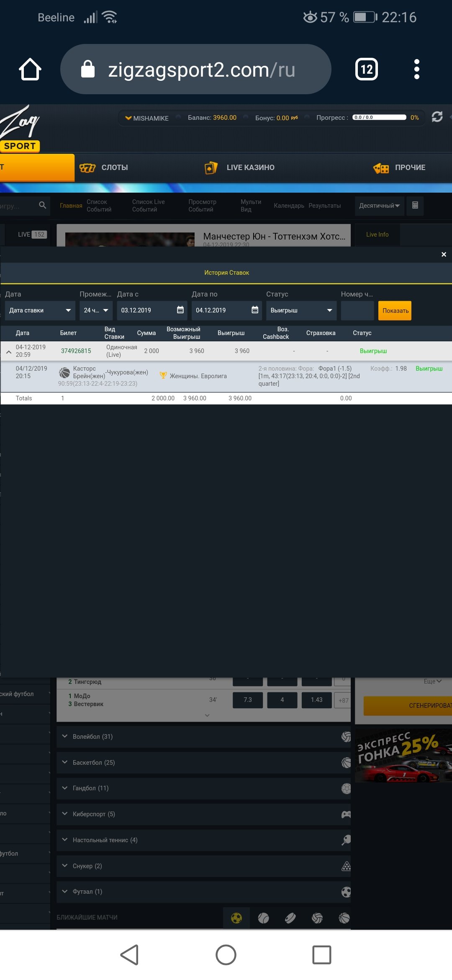Click the balance refresh icon
Viewport: 452px width, 980px height.
[x=437, y=117]
